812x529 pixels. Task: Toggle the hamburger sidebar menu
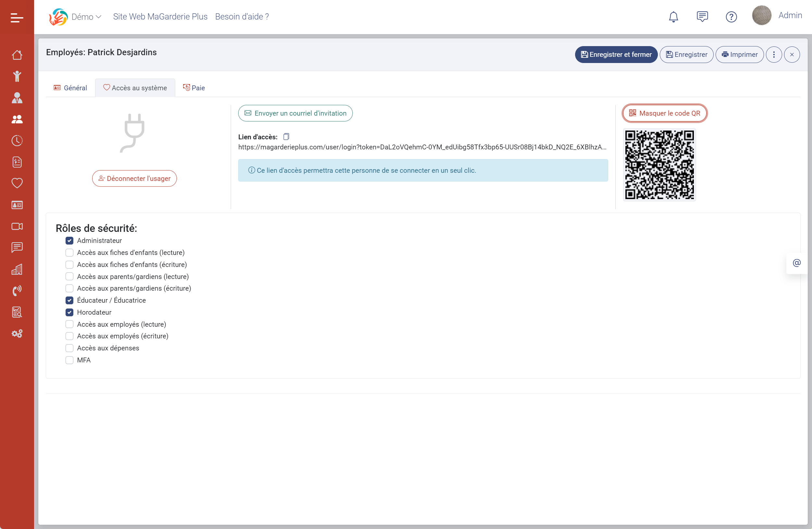(x=17, y=18)
